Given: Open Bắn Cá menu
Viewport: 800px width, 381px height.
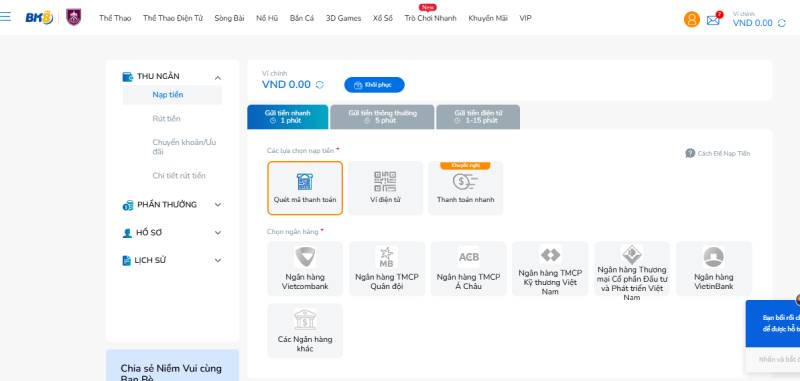Looking at the screenshot, I should point(302,18).
